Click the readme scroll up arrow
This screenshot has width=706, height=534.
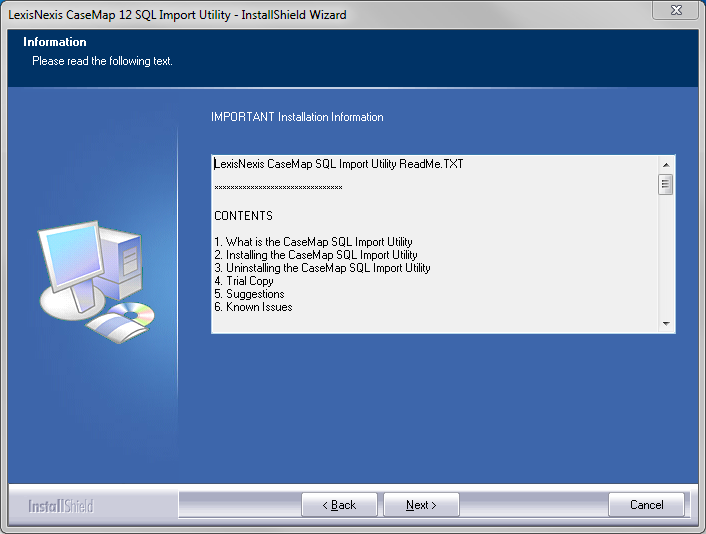pyautogui.click(x=666, y=165)
